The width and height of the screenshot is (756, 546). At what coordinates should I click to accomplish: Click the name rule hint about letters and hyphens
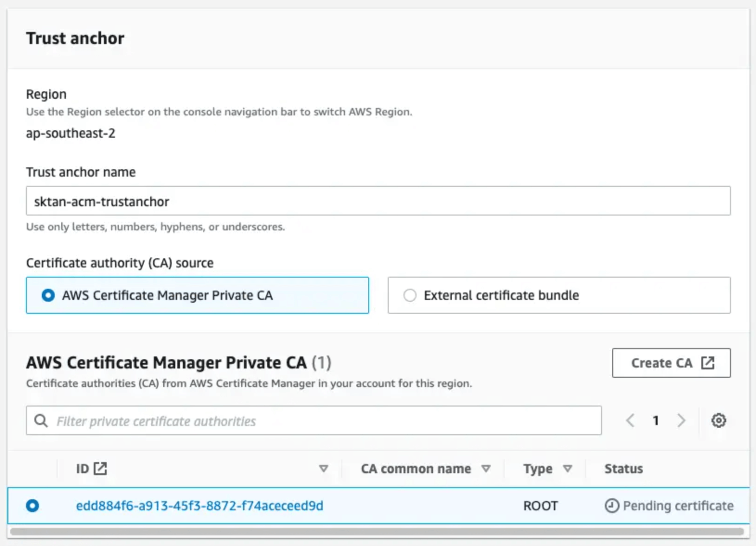pos(155,227)
